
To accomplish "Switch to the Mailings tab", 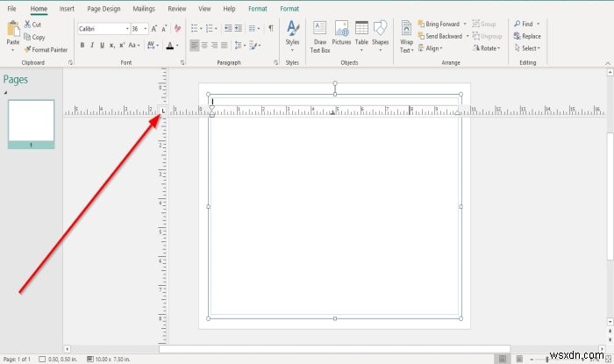I will tap(144, 8).
